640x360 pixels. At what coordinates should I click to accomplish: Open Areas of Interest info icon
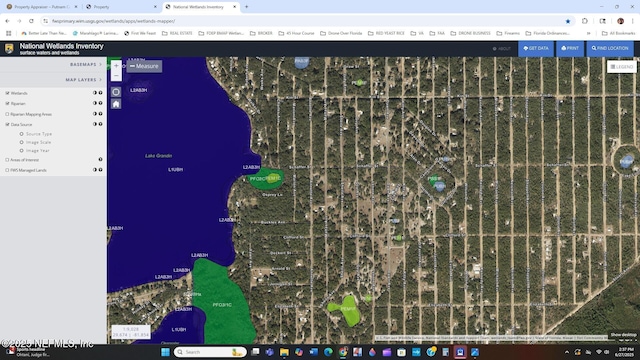click(x=100, y=160)
